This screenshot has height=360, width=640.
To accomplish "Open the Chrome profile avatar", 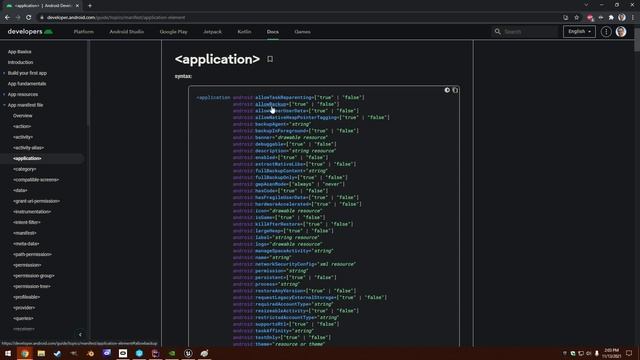I will coord(622,18).
